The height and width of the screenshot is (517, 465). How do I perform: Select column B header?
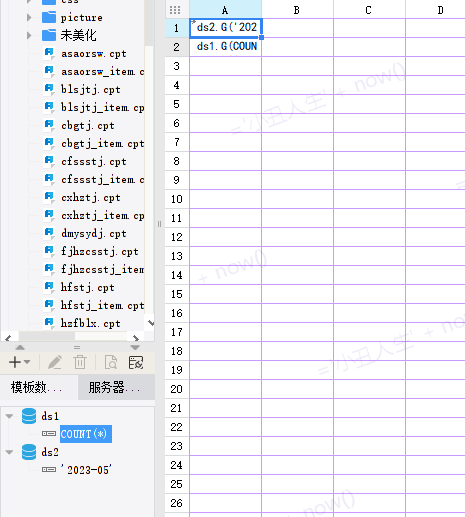pos(297,10)
